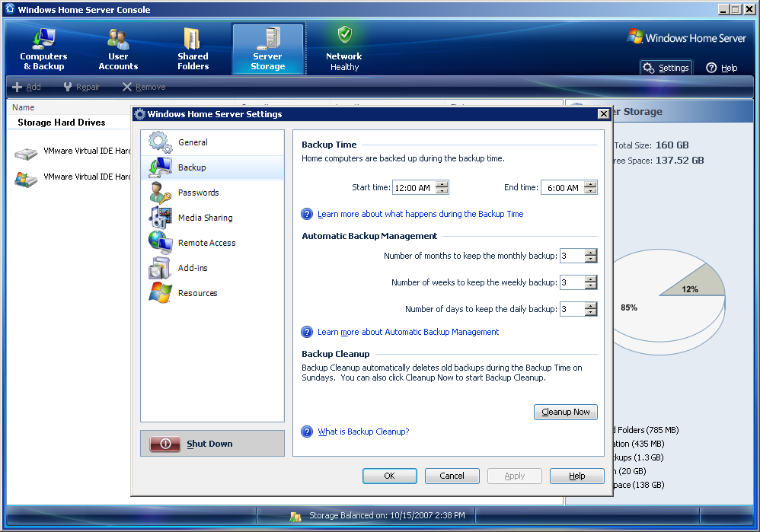This screenshot has height=532, width=760.
Task: Click help icon beside Backup Time link
Action: coord(307,214)
